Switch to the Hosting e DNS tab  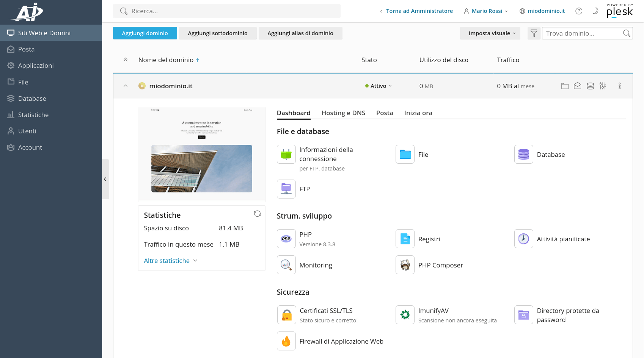pos(343,113)
